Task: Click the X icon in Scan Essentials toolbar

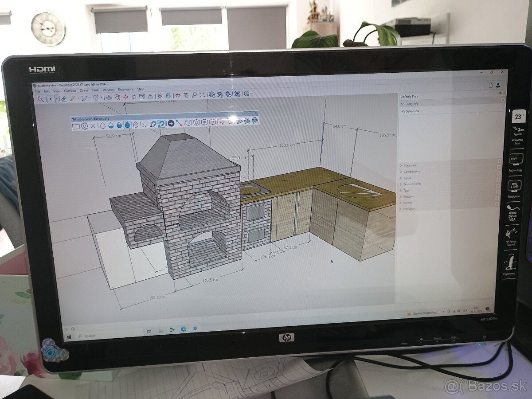Action: point(93,126)
